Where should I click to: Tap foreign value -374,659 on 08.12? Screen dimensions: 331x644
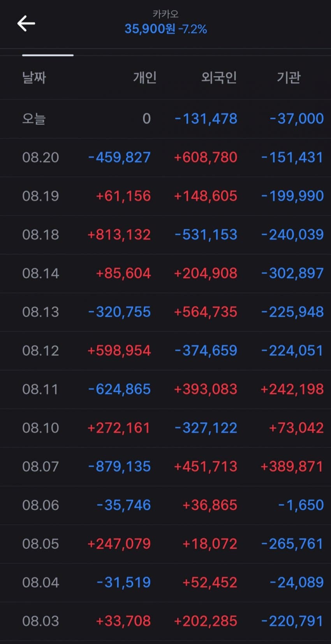pyautogui.click(x=206, y=351)
